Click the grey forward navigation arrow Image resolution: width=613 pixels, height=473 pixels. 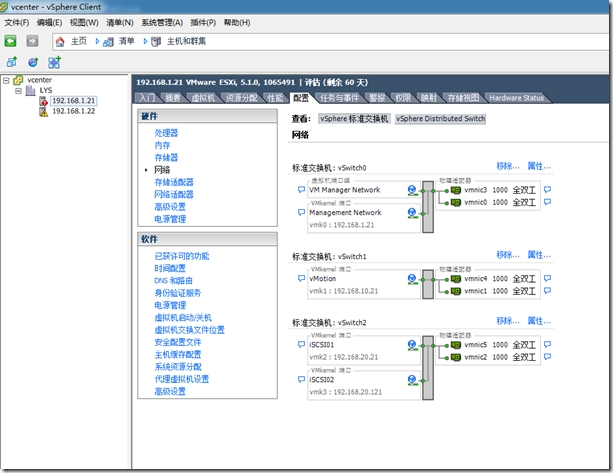click(x=32, y=41)
